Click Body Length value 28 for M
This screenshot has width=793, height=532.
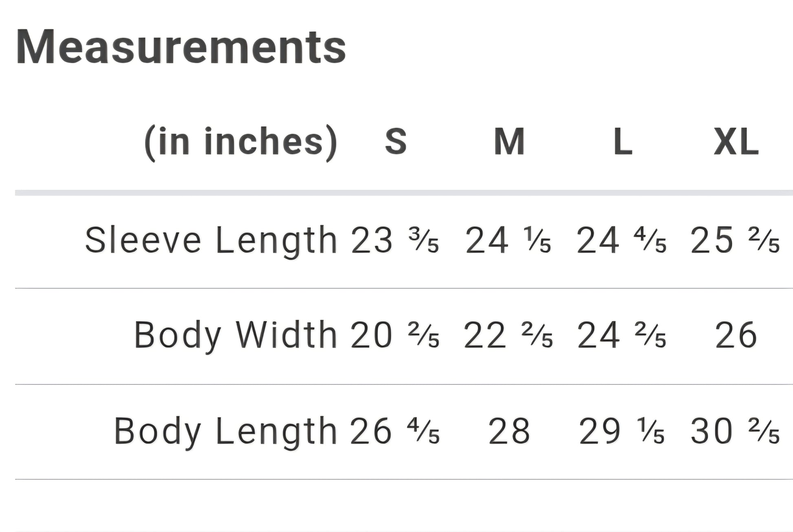point(509,431)
